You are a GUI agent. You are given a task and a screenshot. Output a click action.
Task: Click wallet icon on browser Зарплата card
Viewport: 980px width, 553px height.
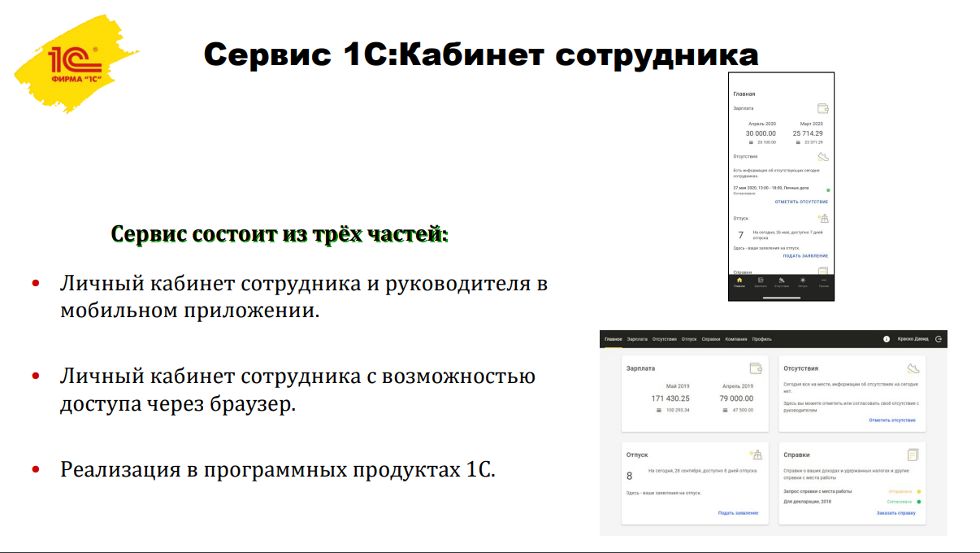[x=755, y=368]
